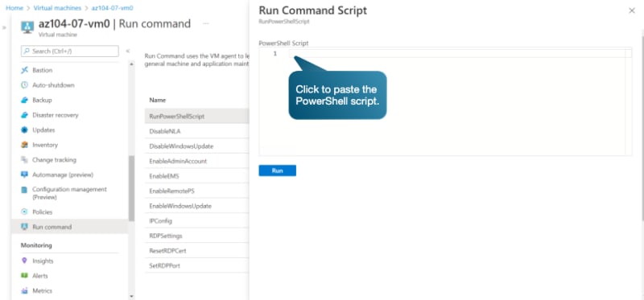The width and height of the screenshot is (644, 300).
Task: Go to Home breadcrumb link
Action: click(14, 8)
